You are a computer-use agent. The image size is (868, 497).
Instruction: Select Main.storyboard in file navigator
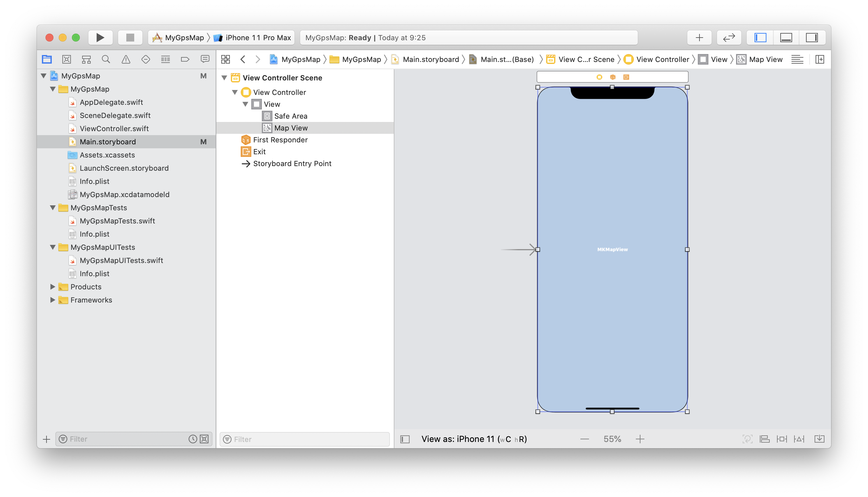click(x=108, y=141)
